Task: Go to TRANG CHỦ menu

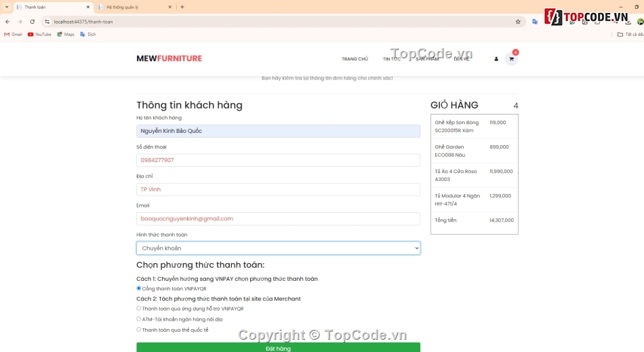Action: pos(355,59)
